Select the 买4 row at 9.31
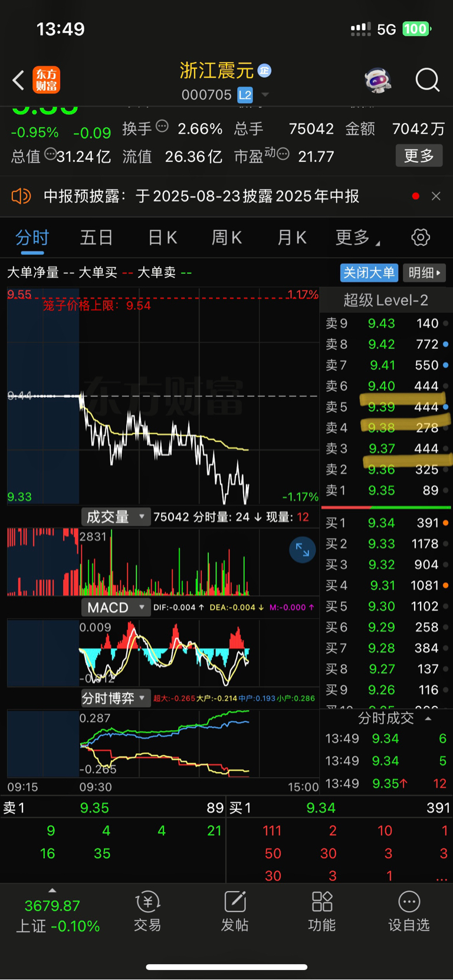 point(386,586)
